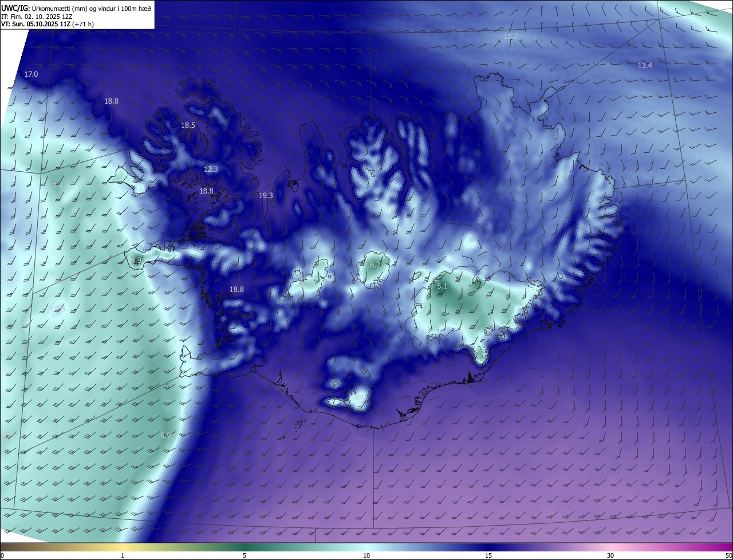The width and height of the screenshot is (733, 560).
Task: Click the colorbar tick label 30
Action: 610,555
